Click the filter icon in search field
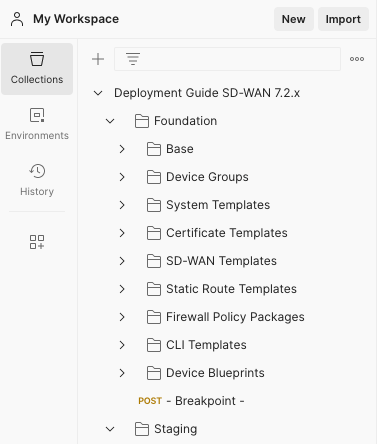This screenshot has width=377, height=444. (x=133, y=59)
